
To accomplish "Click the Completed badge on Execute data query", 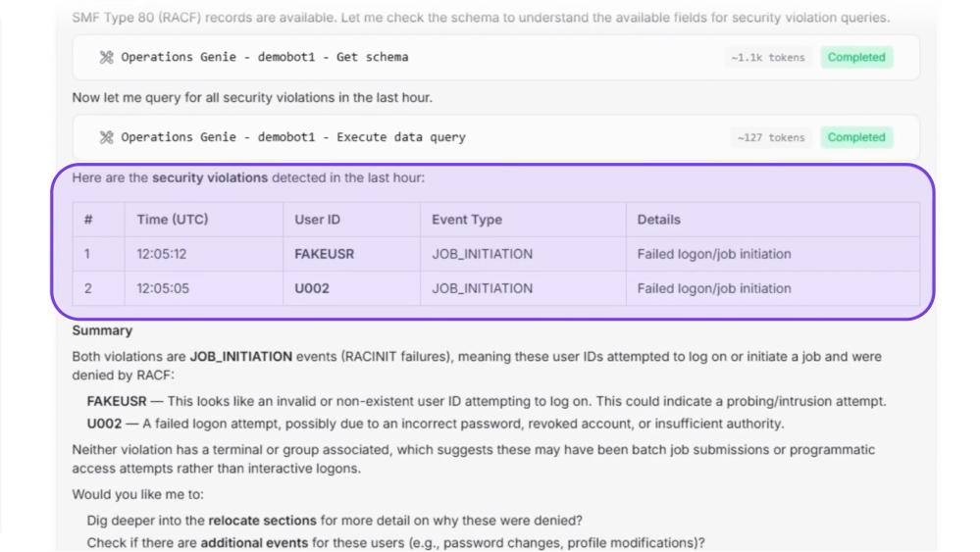I will 856,137.
